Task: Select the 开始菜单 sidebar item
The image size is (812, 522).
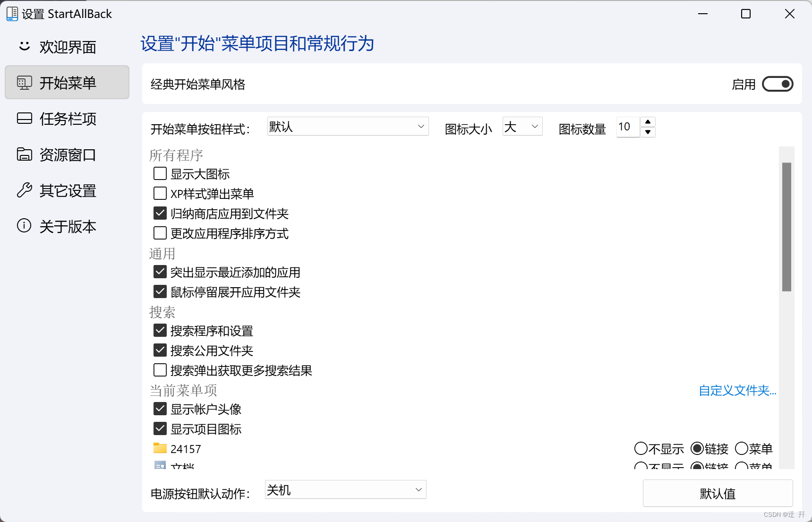Action: pyautogui.click(x=67, y=82)
